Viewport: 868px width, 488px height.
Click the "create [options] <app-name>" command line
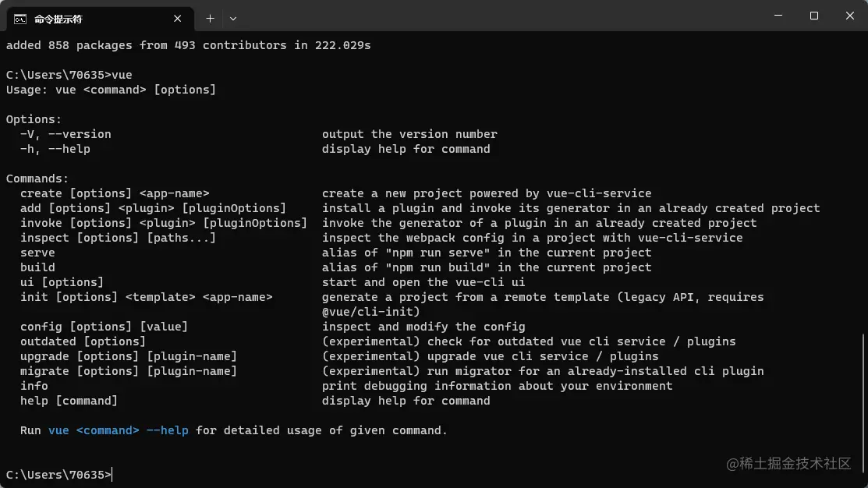tap(115, 193)
